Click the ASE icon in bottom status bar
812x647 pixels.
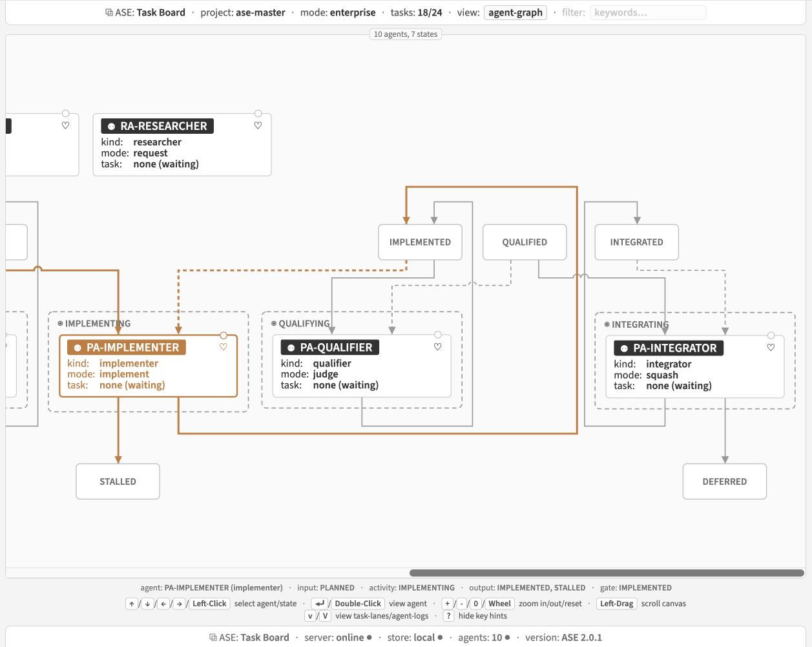[213, 637]
